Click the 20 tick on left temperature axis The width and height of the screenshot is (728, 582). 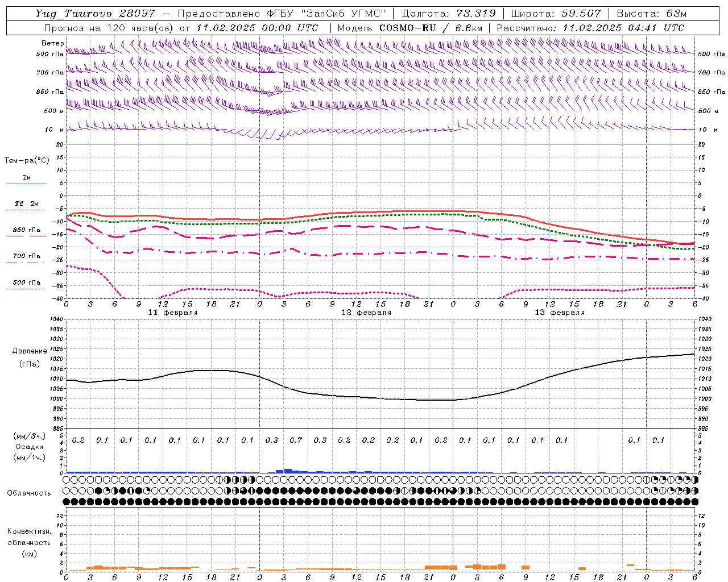click(60, 144)
